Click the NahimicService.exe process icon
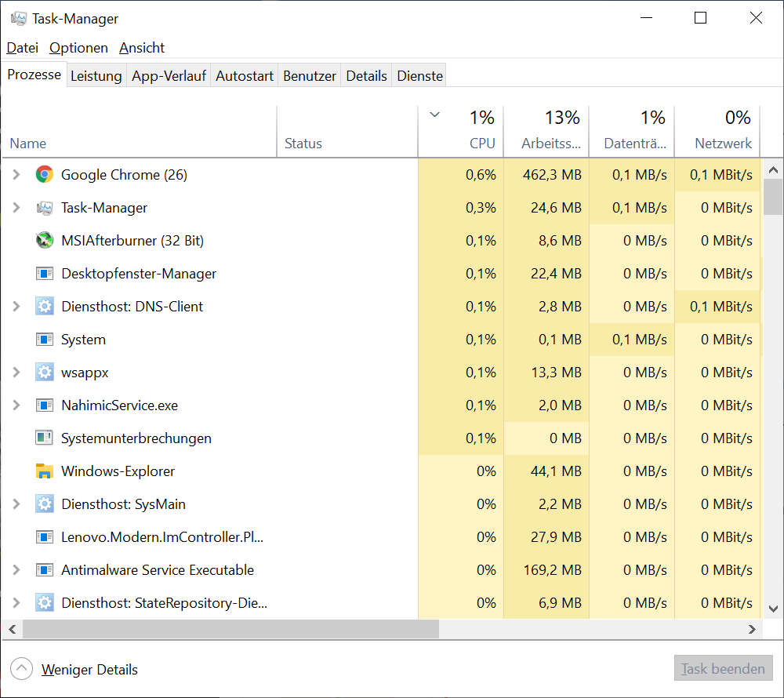Image resolution: width=784 pixels, height=698 pixels. coord(44,405)
